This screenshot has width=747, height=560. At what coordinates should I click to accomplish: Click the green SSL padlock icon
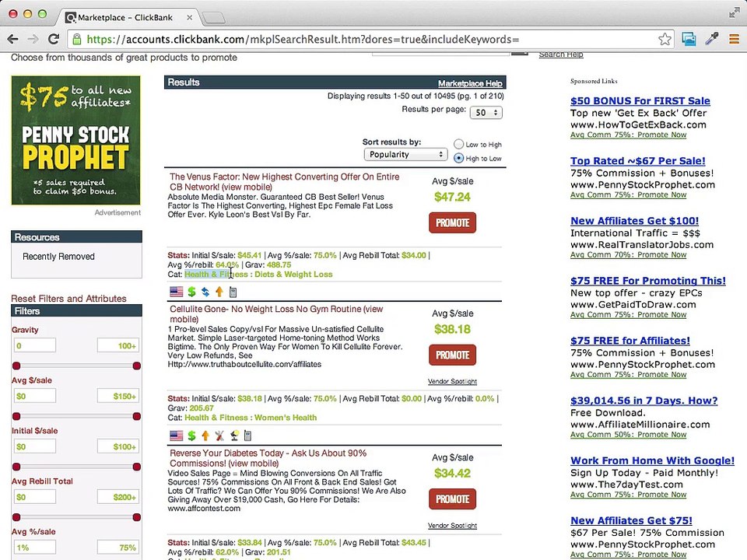77,39
